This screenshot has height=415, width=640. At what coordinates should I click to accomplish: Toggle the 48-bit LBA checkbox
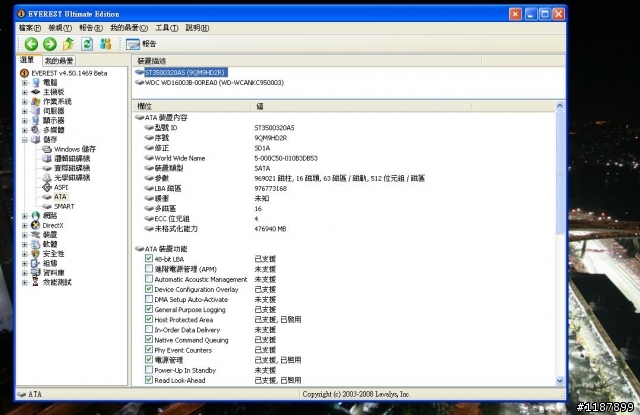click(149, 259)
